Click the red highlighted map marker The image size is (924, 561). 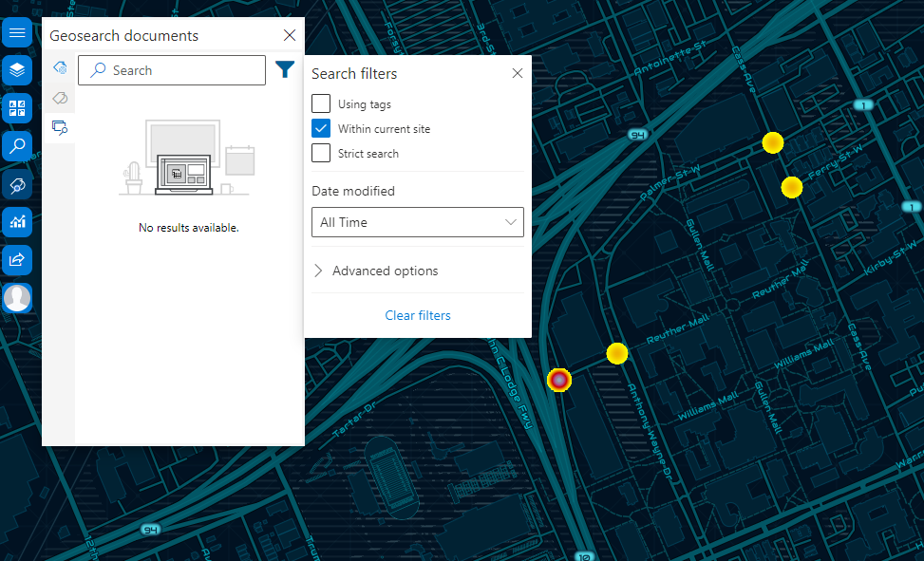(558, 380)
